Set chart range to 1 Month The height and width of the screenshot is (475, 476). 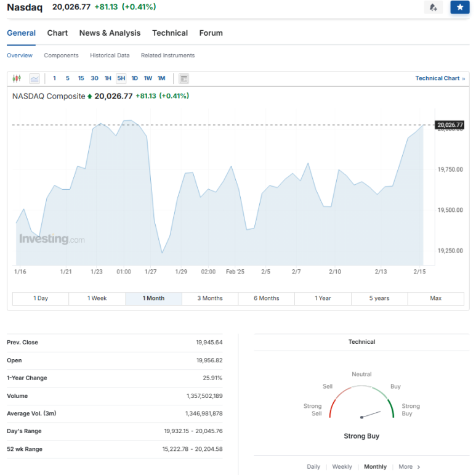[153, 298]
